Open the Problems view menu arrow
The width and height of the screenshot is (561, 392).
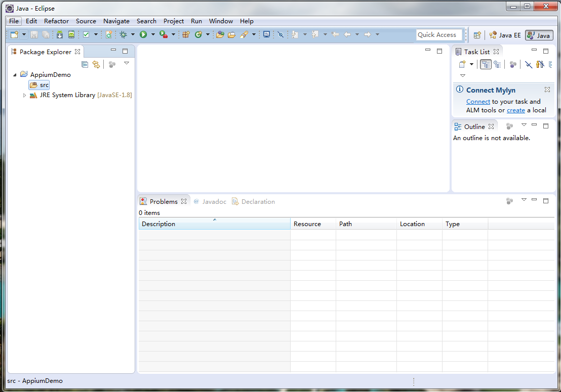pos(524,200)
